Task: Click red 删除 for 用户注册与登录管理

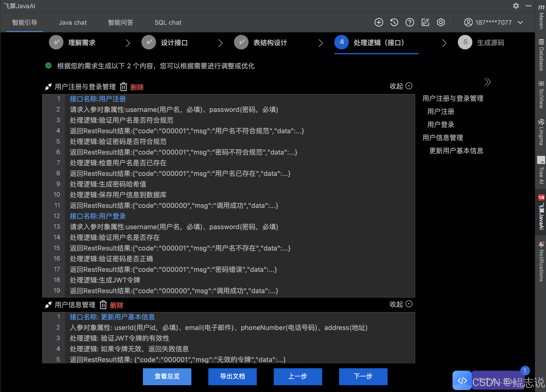Action: [137, 87]
